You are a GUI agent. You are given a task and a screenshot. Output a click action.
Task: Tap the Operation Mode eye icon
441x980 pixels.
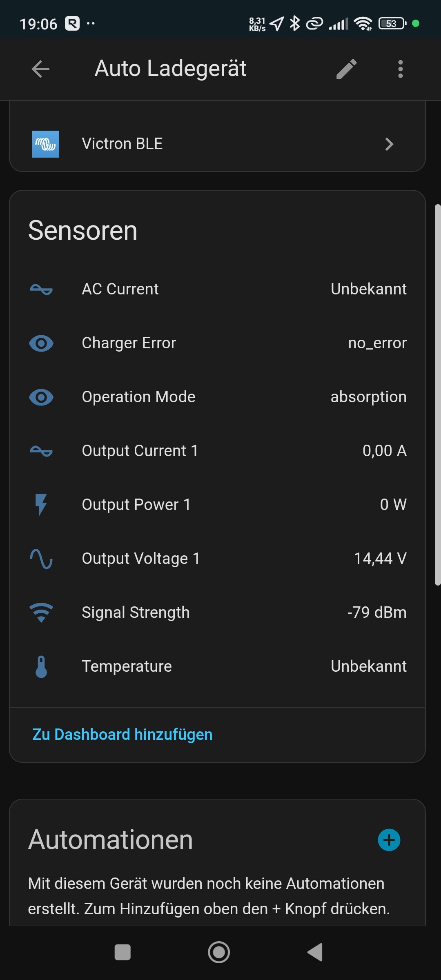click(x=41, y=397)
